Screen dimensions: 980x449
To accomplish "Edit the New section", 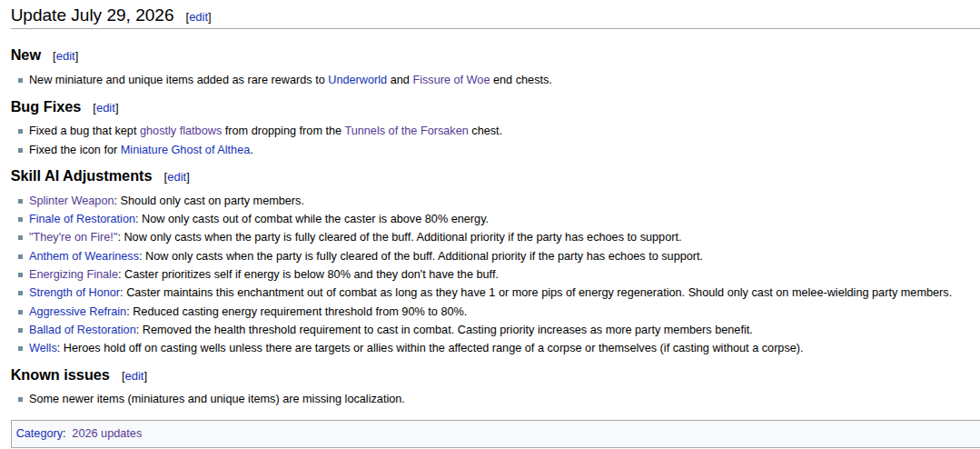I will (x=65, y=56).
